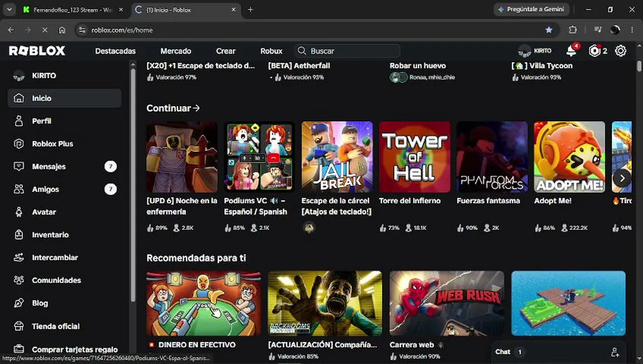Open the Mercado menu

(176, 51)
